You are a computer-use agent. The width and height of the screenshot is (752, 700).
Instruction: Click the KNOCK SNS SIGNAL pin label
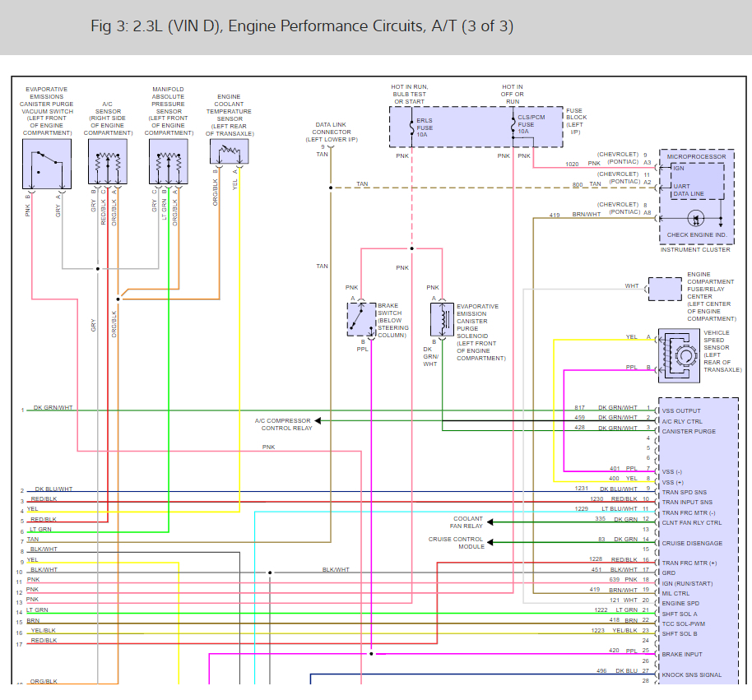pyautogui.click(x=692, y=675)
